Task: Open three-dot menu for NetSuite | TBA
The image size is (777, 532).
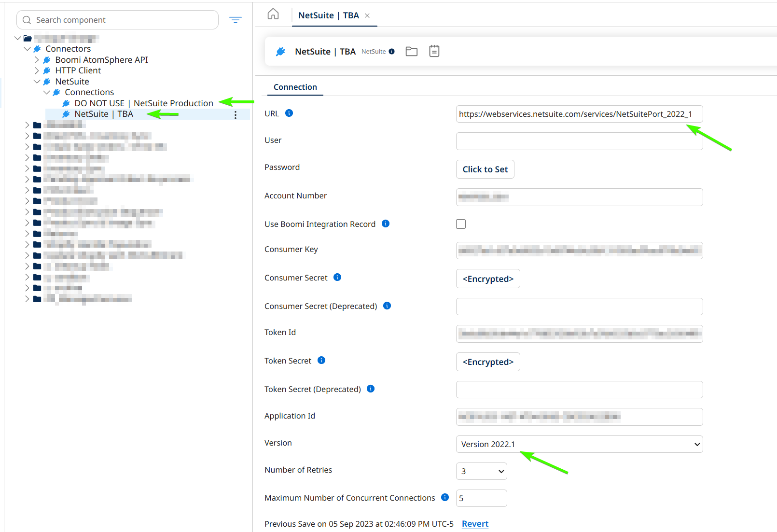Action: click(235, 114)
